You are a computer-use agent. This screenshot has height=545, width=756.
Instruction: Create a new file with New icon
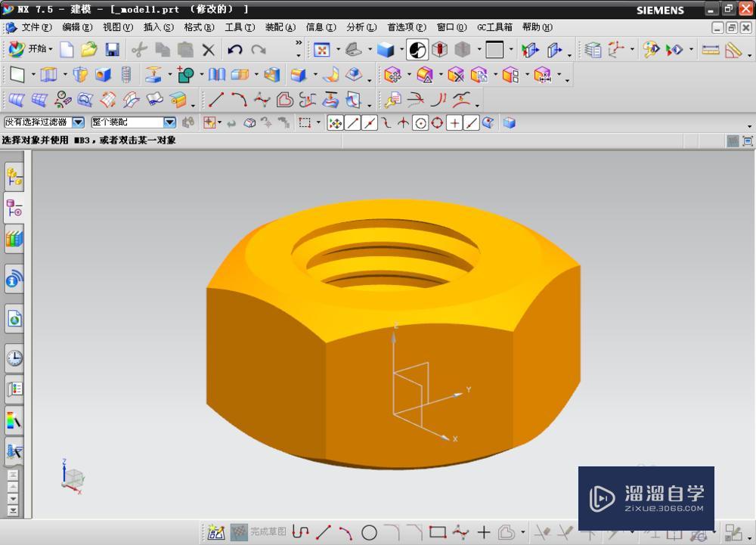click(x=67, y=49)
